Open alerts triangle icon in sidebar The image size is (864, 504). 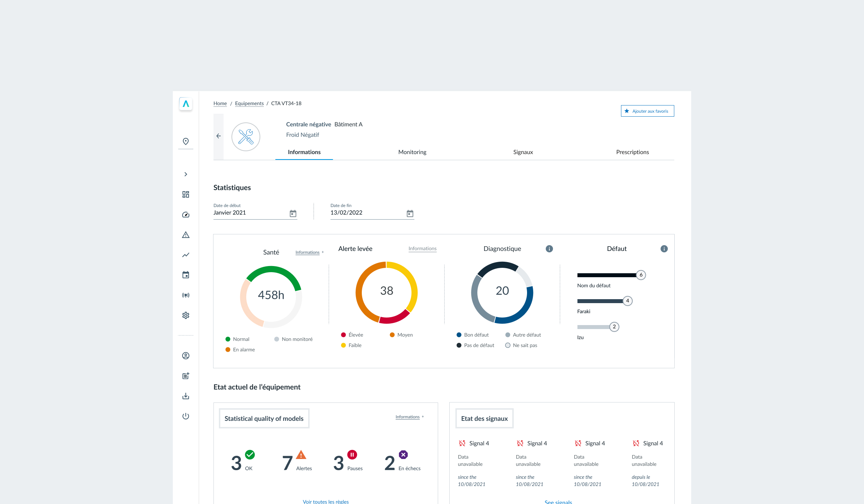click(186, 235)
